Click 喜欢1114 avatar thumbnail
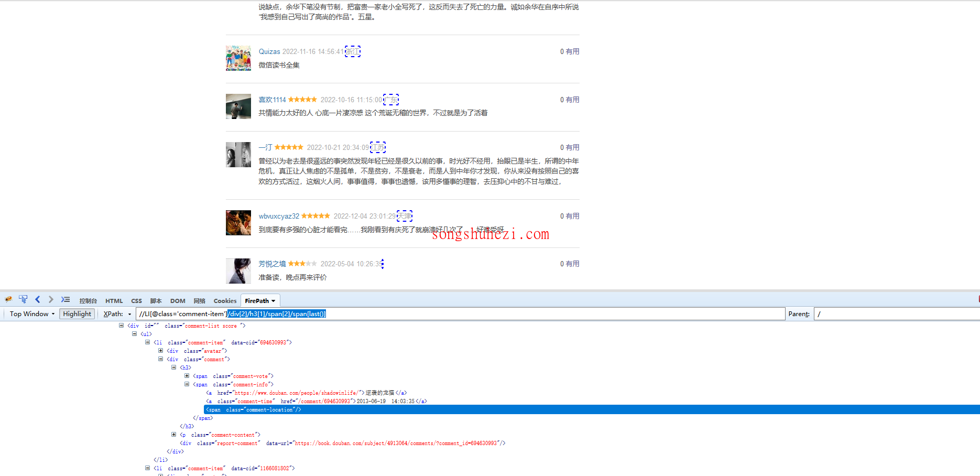The image size is (980, 476). tap(238, 106)
